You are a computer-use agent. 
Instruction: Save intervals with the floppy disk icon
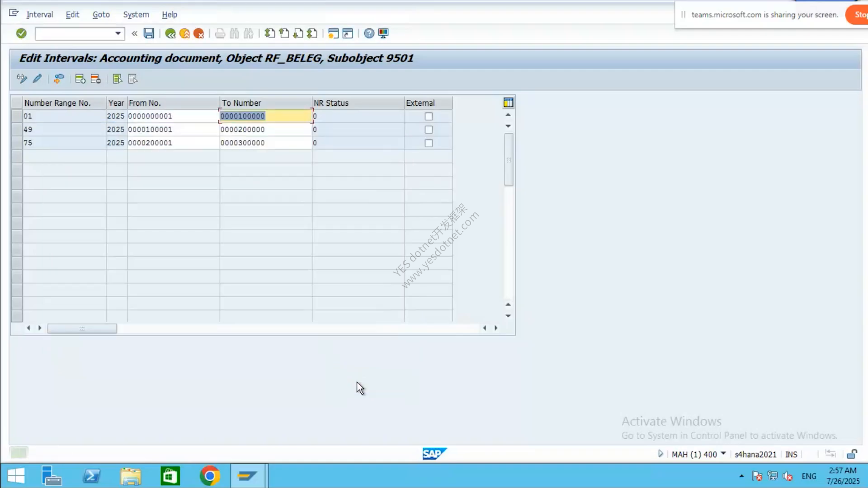[149, 33]
